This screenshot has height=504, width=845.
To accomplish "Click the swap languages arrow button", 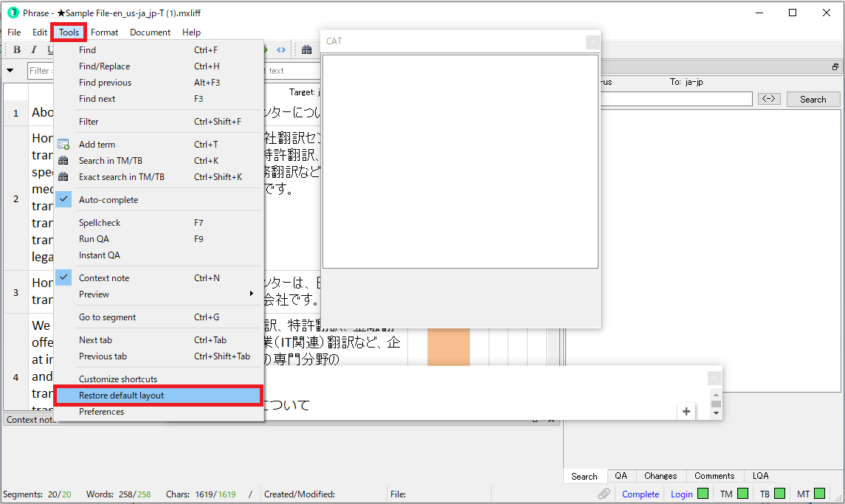I will (x=769, y=99).
